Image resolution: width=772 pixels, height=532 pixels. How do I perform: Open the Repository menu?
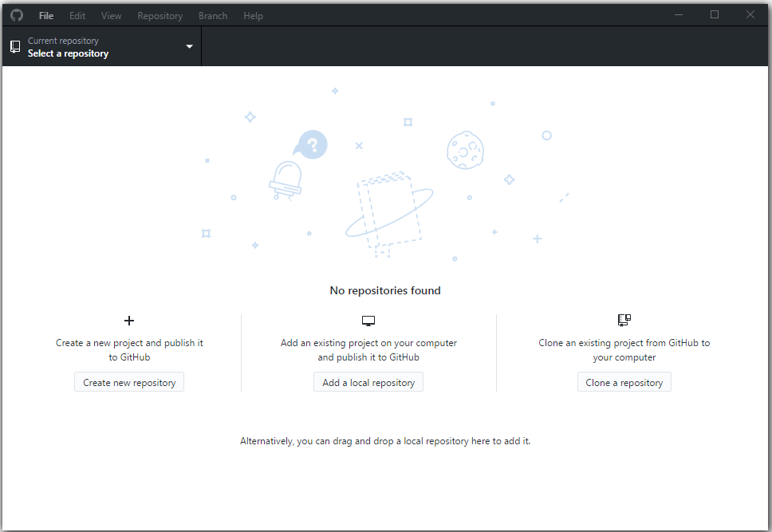(x=160, y=16)
